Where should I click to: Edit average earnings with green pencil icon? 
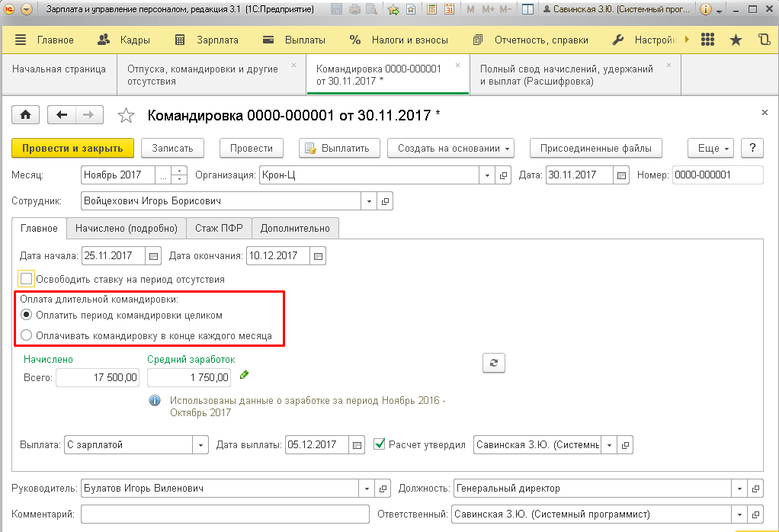[244, 374]
